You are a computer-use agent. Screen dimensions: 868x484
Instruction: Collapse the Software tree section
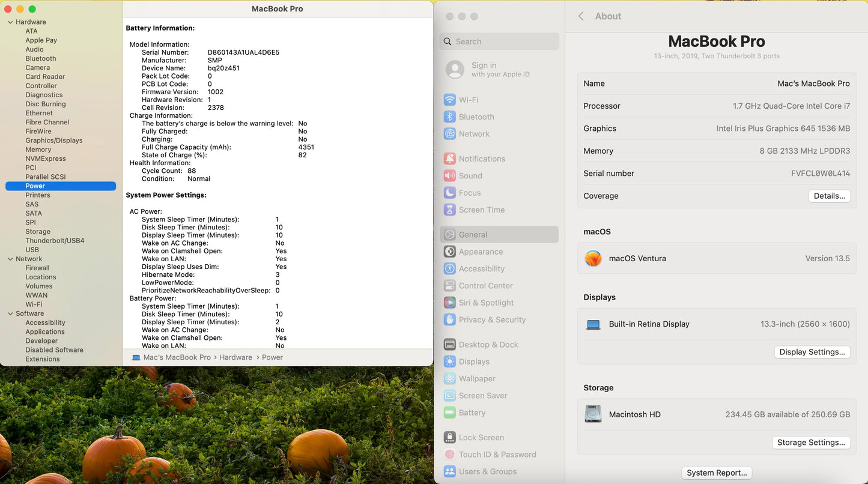click(x=10, y=313)
